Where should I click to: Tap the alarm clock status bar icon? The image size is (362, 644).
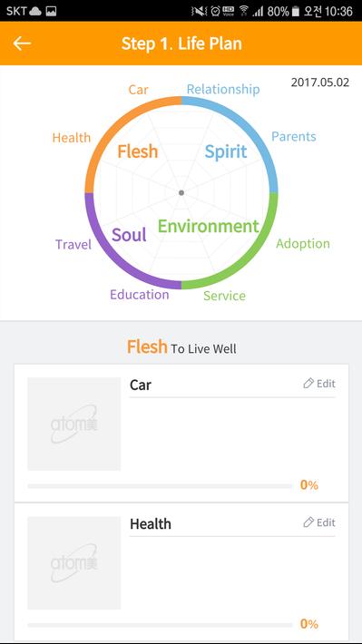pyautogui.click(x=215, y=11)
